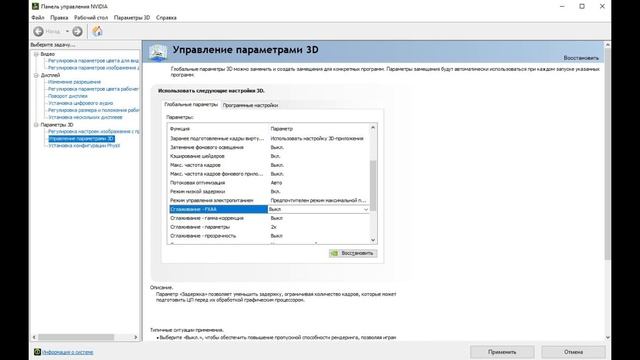Open the Back history dropdown arrow
Image resolution: width=640 pixels, height=360 pixels.
coord(67,31)
